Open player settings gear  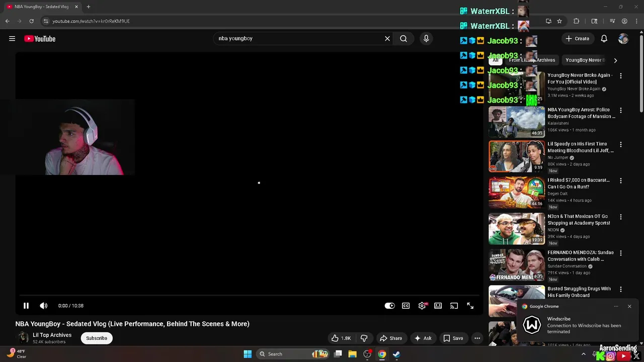(x=422, y=306)
